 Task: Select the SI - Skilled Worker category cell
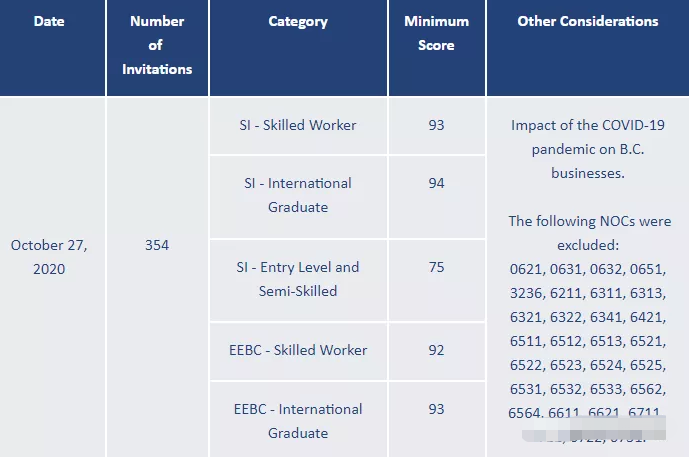point(298,125)
